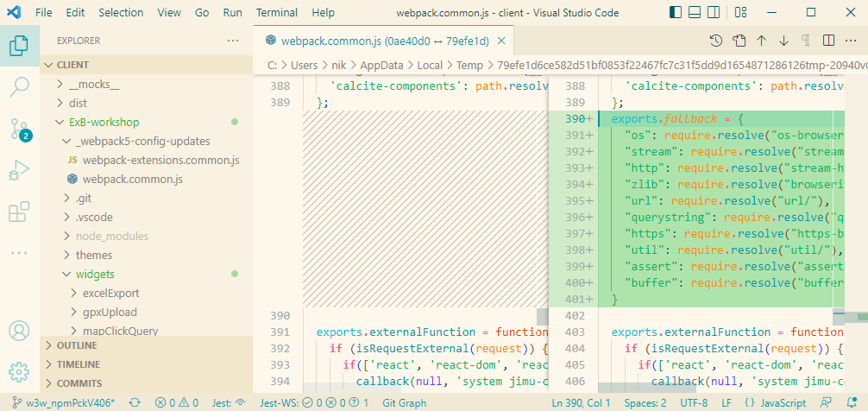The width and height of the screenshot is (868, 411).
Task: Click the Jest status bar item
Action: pos(229,403)
